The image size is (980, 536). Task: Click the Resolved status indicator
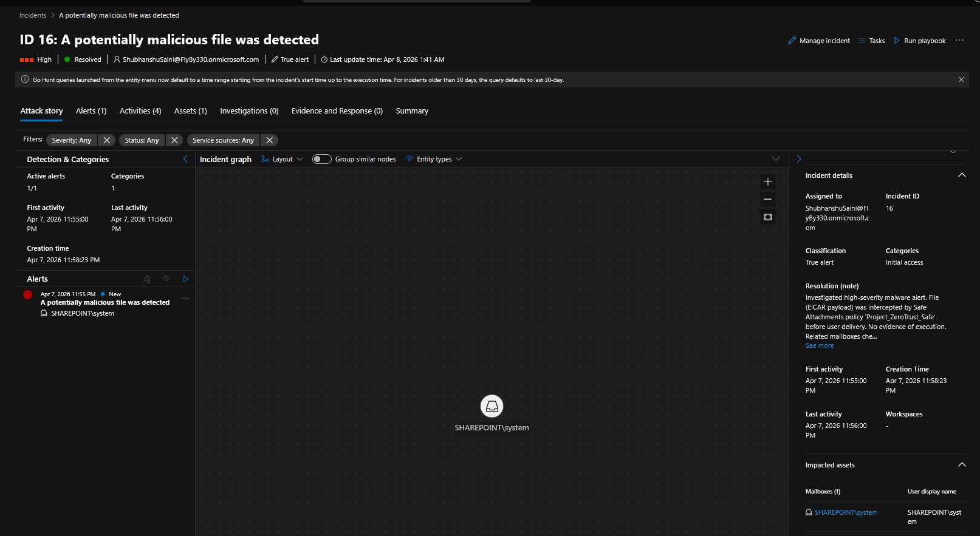[x=83, y=59]
